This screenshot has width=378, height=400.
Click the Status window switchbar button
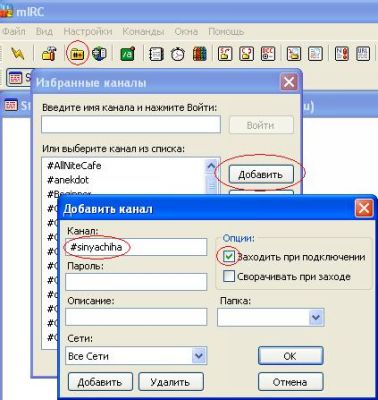tap(19, 78)
